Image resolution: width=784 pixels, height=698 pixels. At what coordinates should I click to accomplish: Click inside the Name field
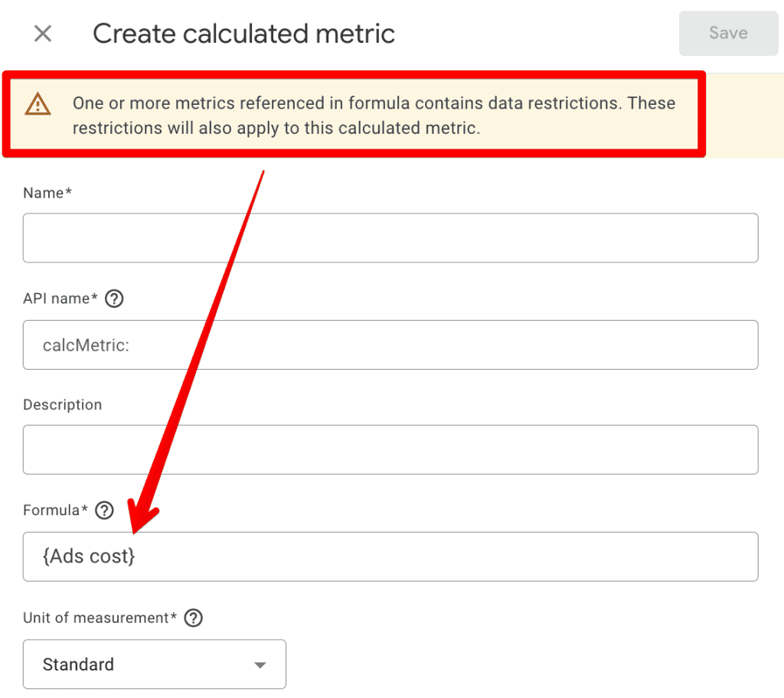390,238
